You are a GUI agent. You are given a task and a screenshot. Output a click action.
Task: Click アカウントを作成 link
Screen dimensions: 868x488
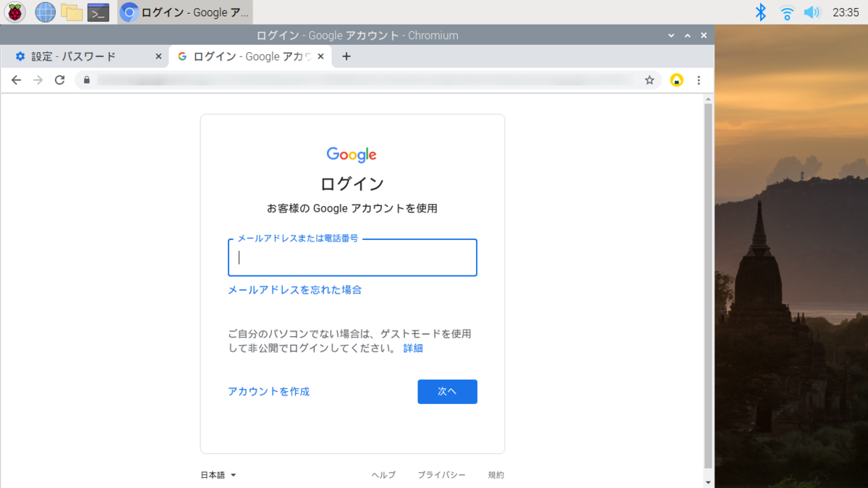(x=268, y=392)
